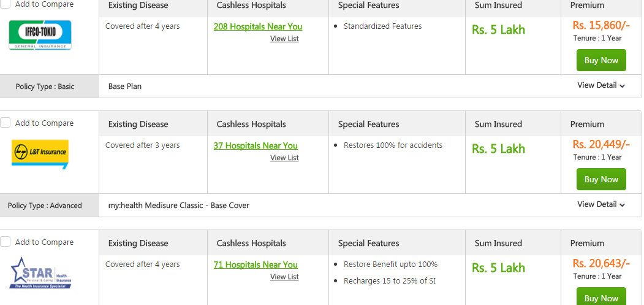Buy Now the Rs. 20,643 Star plan
Image resolution: width=644 pixels, height=305 pixels.
[600, 297]
